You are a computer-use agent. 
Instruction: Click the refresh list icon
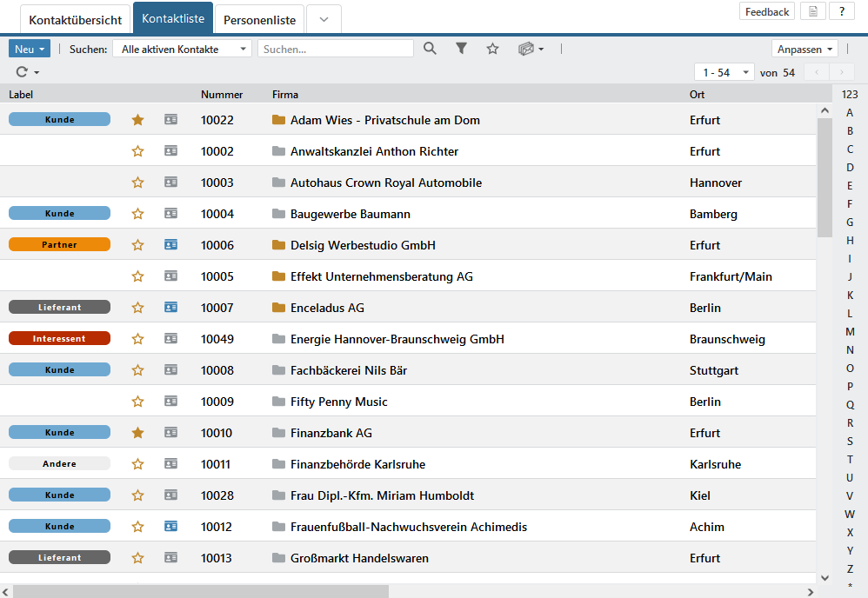23,72
